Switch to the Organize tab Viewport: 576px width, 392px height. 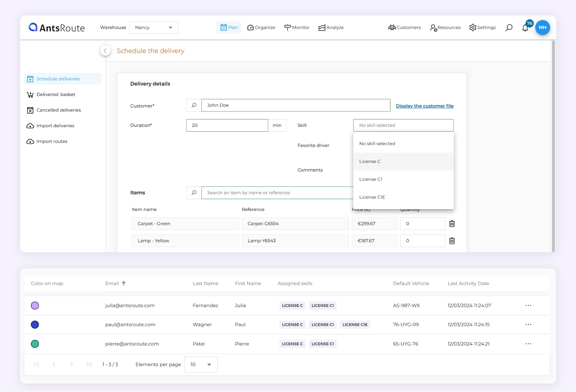tap(261, 28)
